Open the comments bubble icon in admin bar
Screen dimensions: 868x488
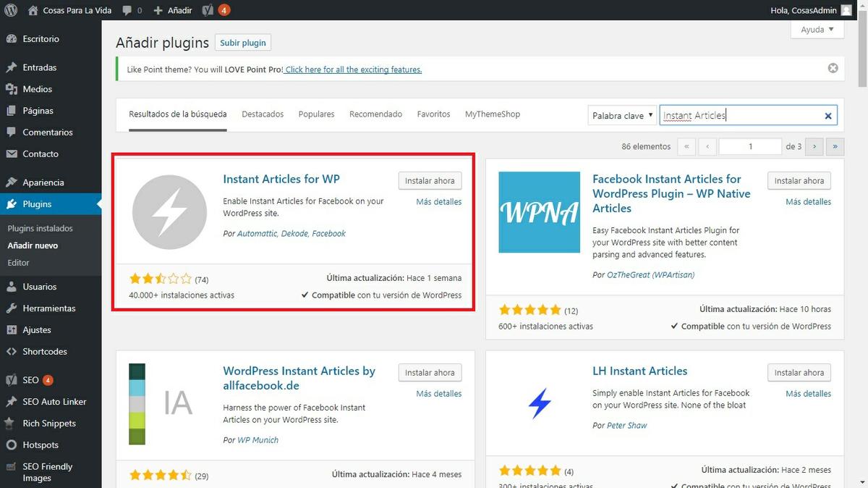point(127,10)
